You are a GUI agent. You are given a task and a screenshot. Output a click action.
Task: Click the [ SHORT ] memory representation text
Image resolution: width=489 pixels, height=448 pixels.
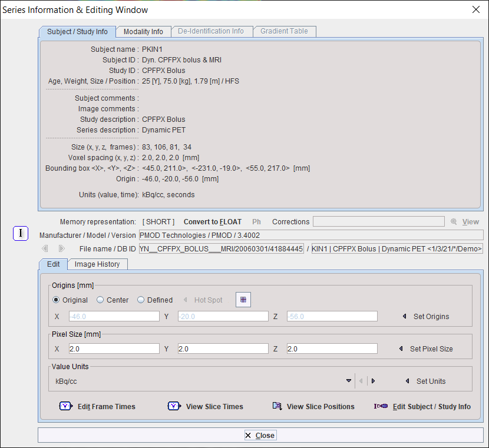pyautogui.click(x=158, y=222)
